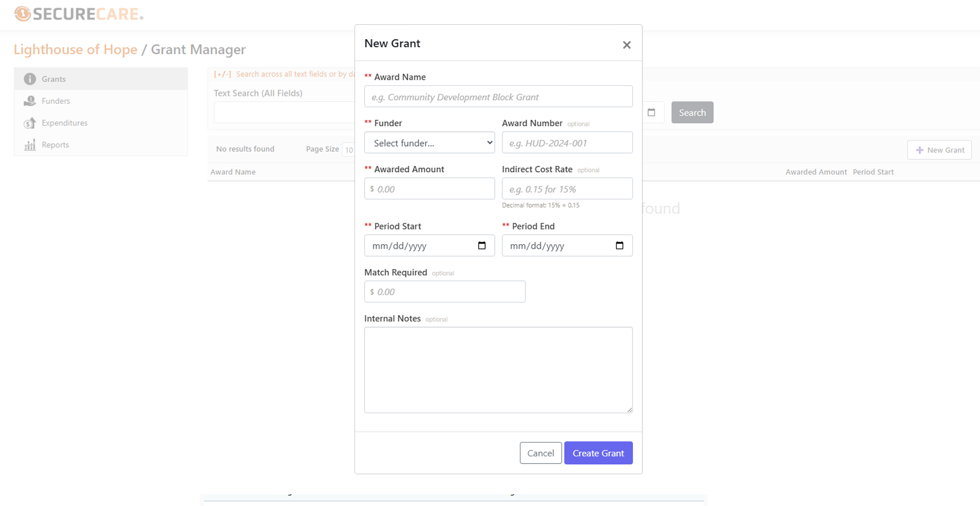
Task: Click the SecureCare logo icon
Action: coord(22,14)
